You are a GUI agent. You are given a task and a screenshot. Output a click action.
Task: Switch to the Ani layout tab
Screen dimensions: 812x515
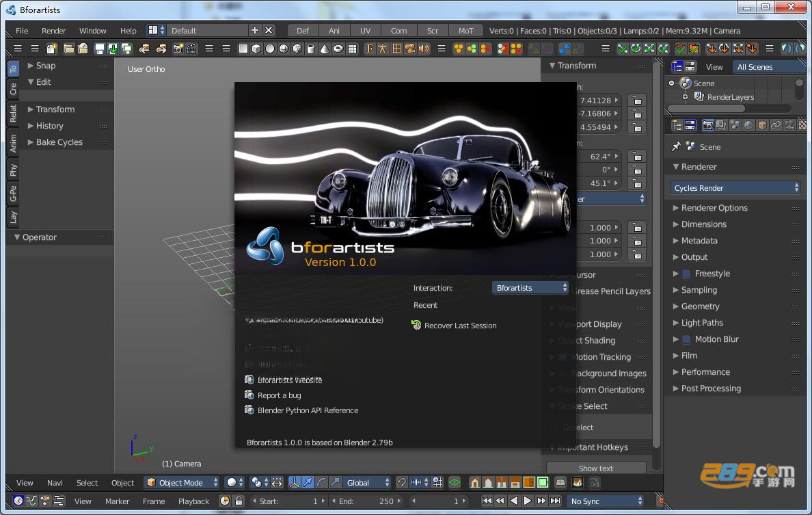tap(334, 31)
